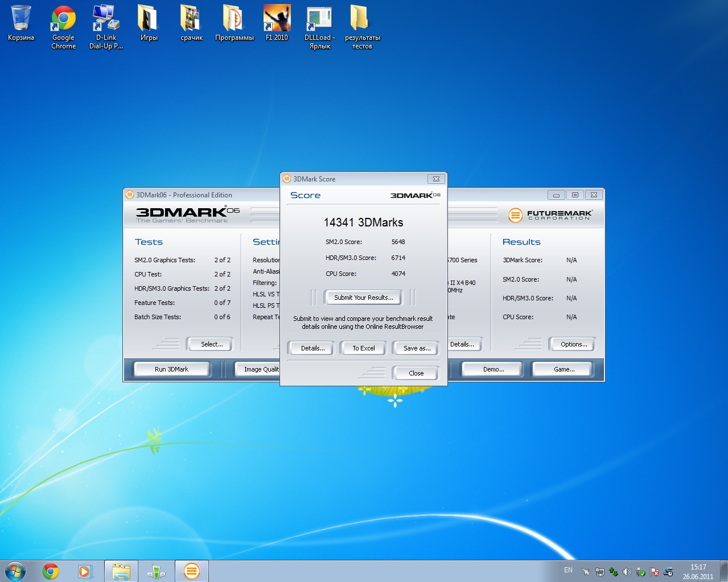Click the 14341 3DMarks score text
The height and width of the screenshot is (582, 728).
363,222
